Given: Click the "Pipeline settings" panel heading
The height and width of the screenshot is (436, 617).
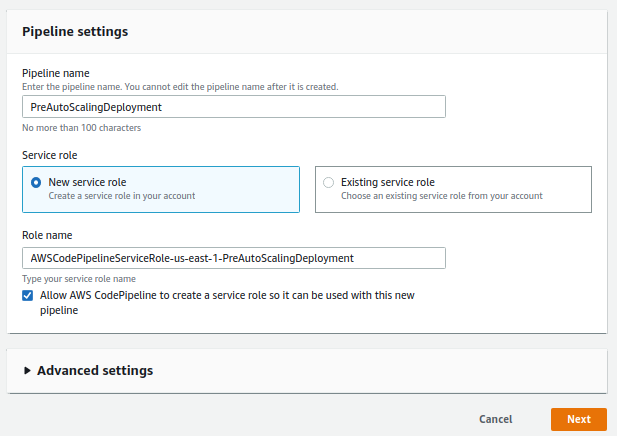Looking at the screenshot, I should point(75,31).
